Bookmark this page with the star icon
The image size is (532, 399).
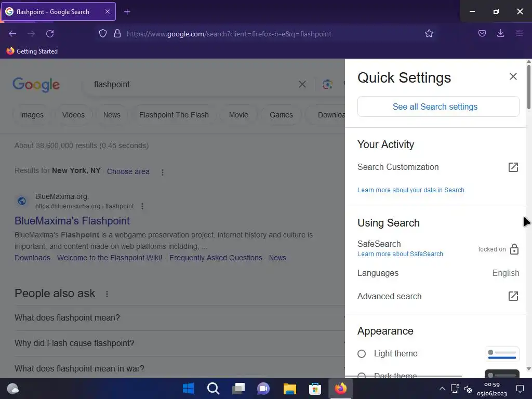[429, 34]
